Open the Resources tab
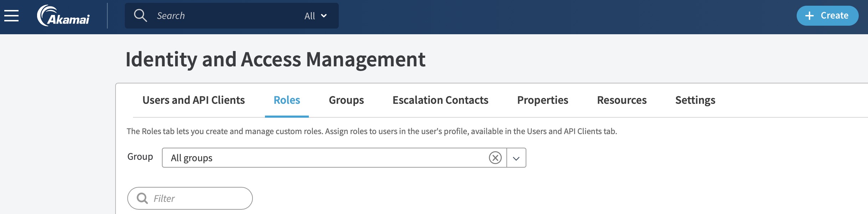This screenshot has width=868, height=214. pyautogui.click(x=622, y=100)
